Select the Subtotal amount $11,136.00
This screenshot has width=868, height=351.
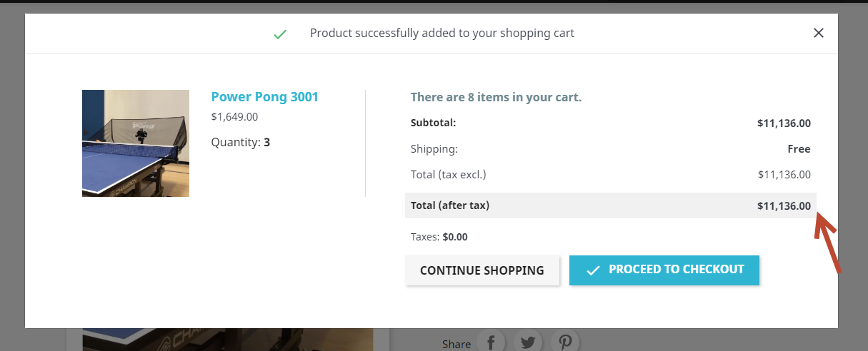[784, 123]
